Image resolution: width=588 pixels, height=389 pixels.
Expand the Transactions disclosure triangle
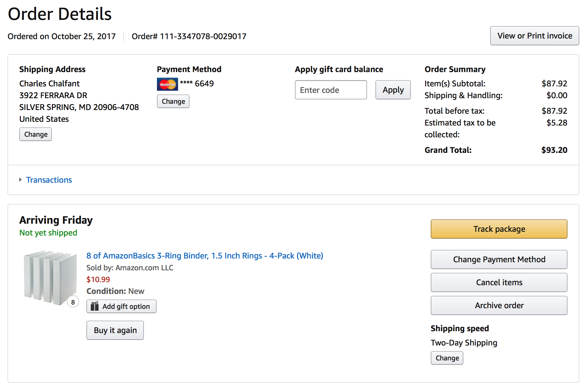(x=21, y=180)
